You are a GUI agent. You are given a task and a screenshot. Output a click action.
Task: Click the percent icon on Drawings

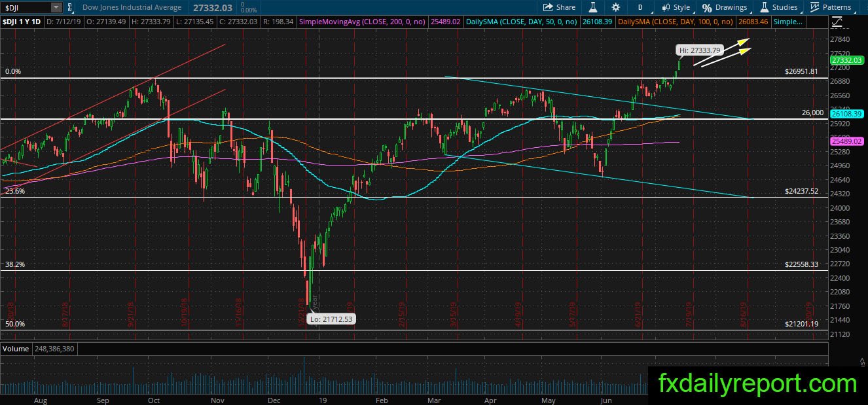pos(707,8)
